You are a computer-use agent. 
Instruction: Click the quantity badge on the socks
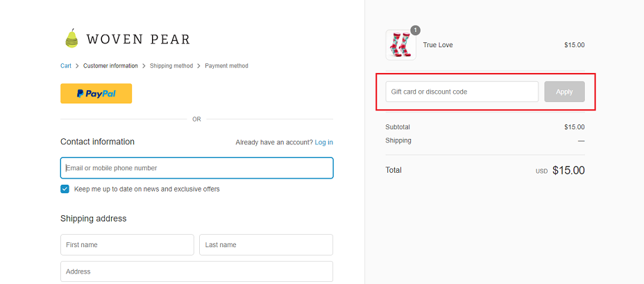click(416, 30)
